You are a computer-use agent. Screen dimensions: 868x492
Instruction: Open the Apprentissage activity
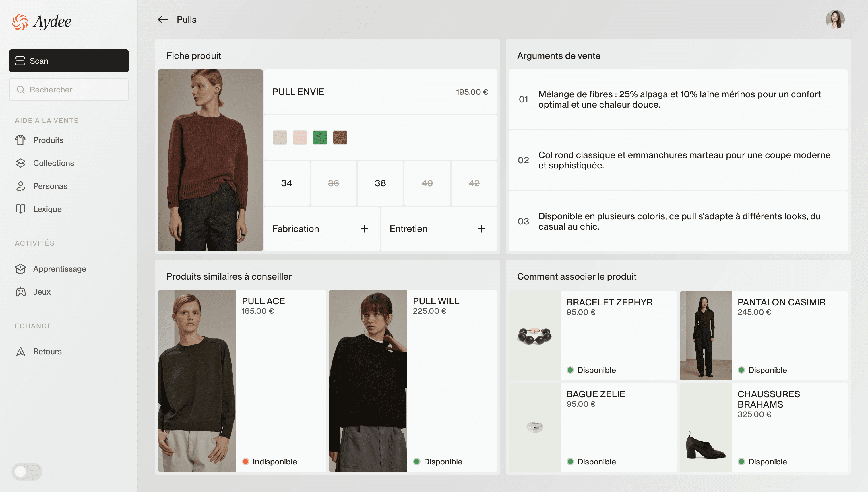(60, 268)
